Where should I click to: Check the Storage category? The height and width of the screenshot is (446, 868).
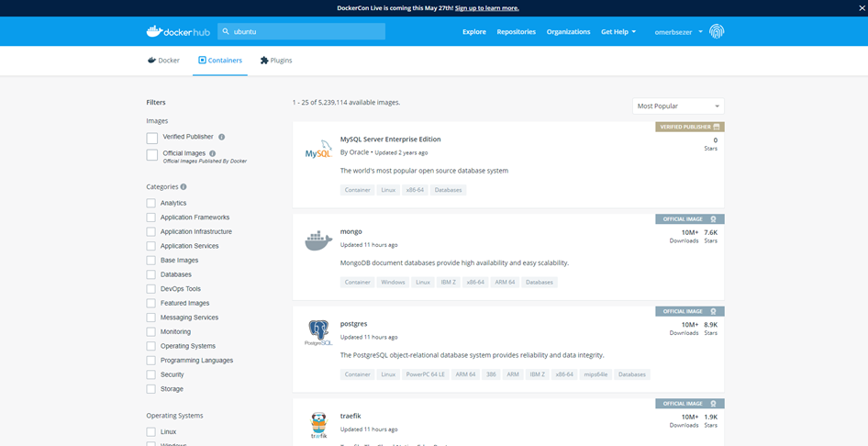coord(151,389)
